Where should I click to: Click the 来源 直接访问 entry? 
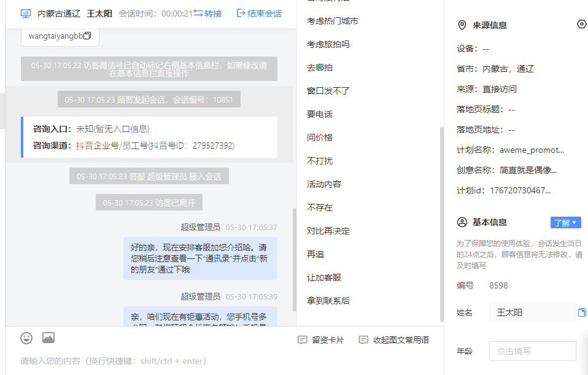tap(486, 89)
